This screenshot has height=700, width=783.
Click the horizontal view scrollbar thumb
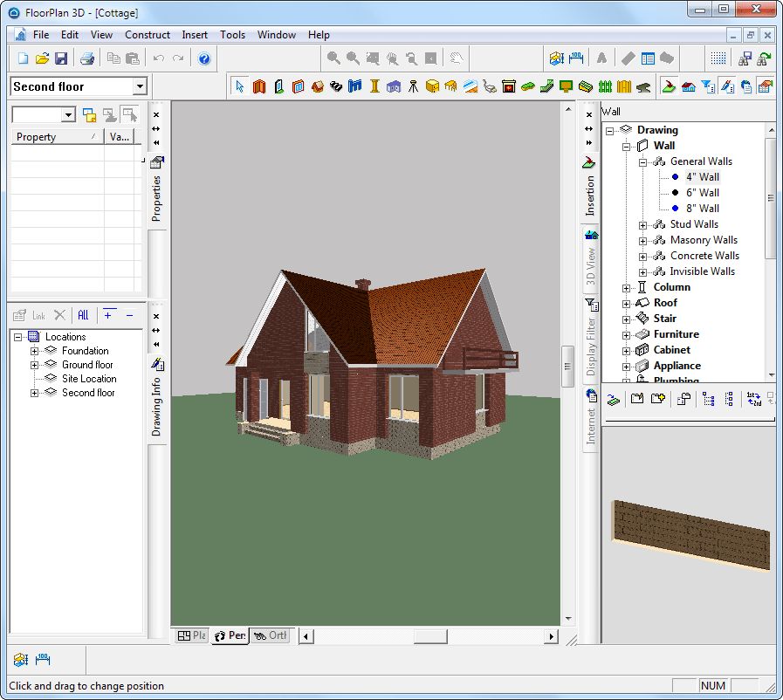click(x=430, y=636)
